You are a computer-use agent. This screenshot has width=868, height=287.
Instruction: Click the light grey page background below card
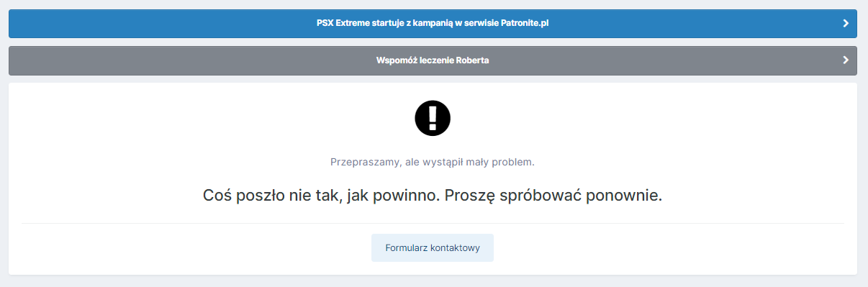pos(433,281)
